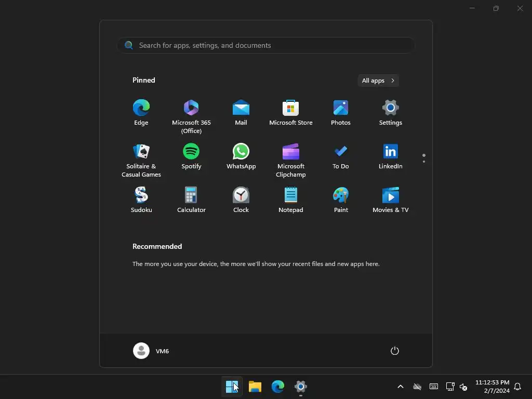The width and height of the screenshot is (532, 399).
Task: Show all apps list
Action: pyautogui.click(x=378, y=81)
